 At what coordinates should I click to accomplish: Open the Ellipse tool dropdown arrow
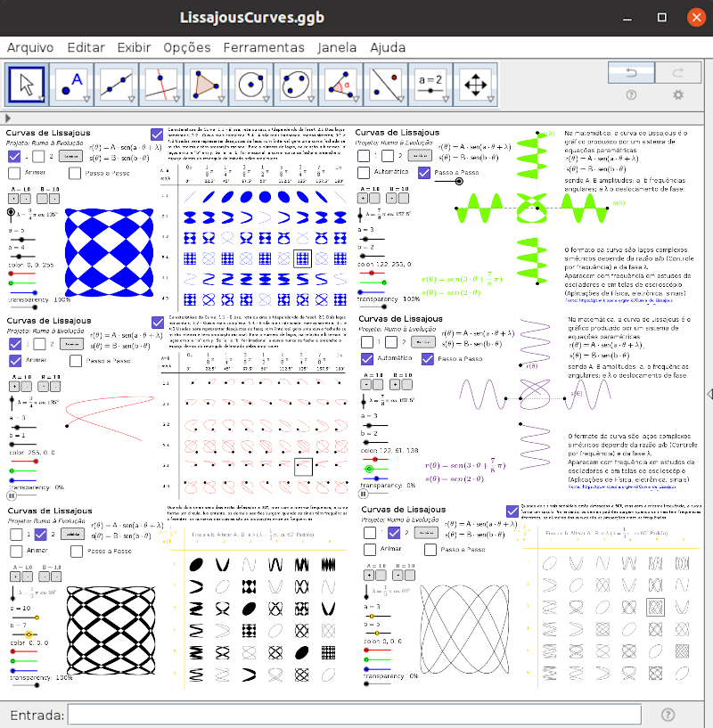(x=311, y=99)
